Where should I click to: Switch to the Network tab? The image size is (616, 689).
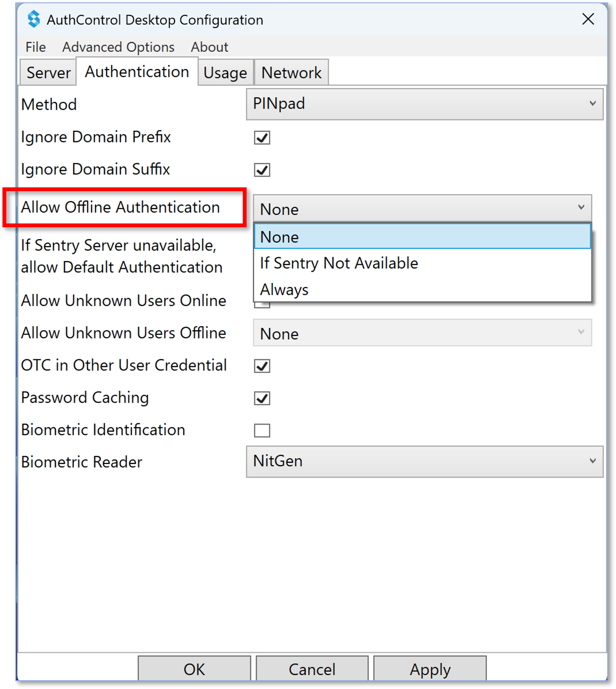[291, 72]
